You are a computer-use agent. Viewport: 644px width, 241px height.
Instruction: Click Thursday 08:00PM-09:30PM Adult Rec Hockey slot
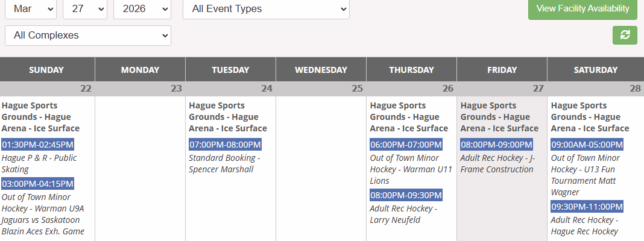(406, 195)
